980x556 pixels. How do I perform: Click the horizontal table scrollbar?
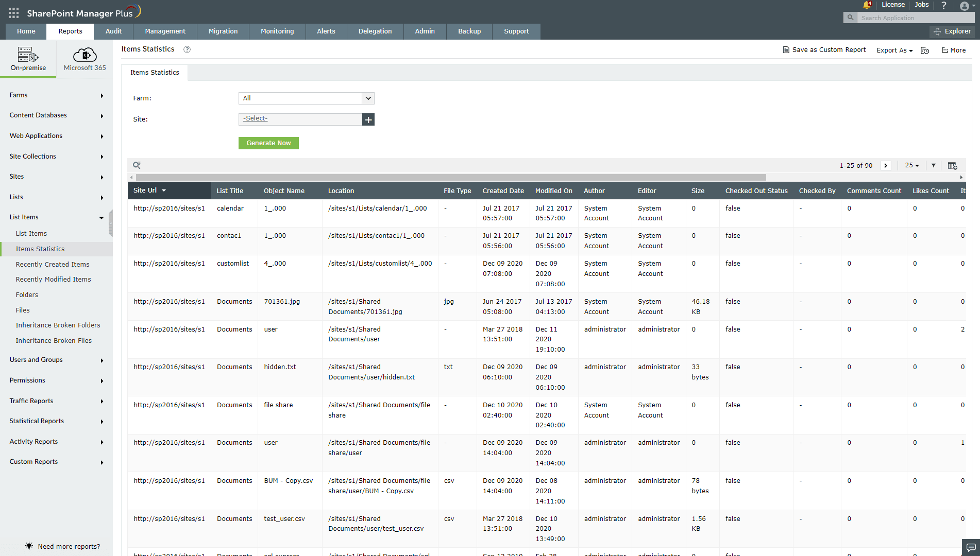click(x=451, y=177)
